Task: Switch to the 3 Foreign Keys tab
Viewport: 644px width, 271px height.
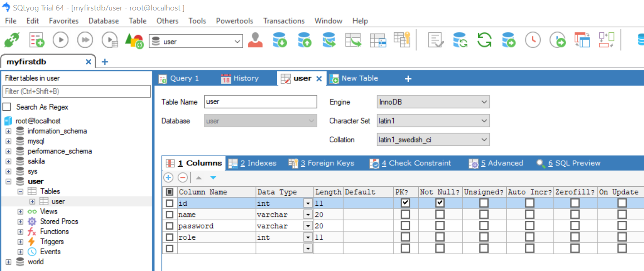Action: (322, 163)
